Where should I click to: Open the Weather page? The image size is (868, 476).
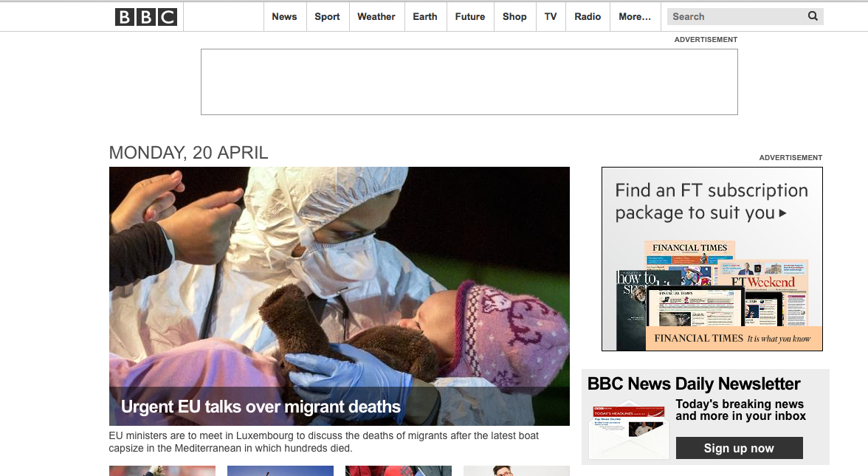pos(376,17)
